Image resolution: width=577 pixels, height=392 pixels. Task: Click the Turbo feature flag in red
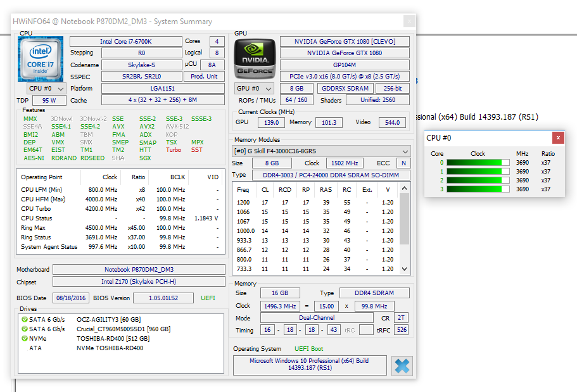174,150
